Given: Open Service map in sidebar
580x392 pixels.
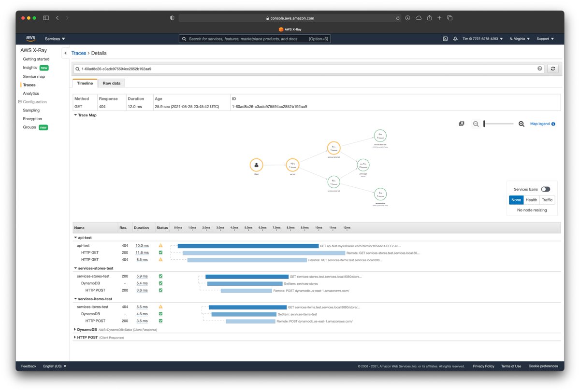Looking at the screenshot, I should pyautogui.click(x=34, y=76).
